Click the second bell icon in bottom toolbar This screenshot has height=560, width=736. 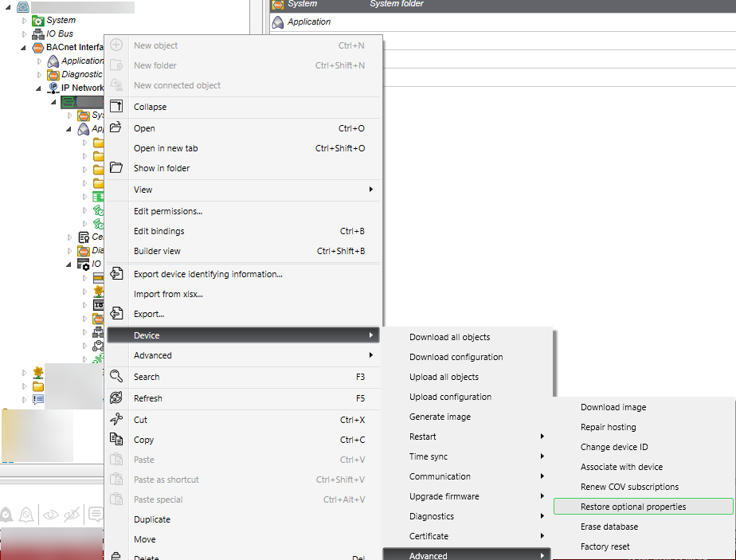26,515
